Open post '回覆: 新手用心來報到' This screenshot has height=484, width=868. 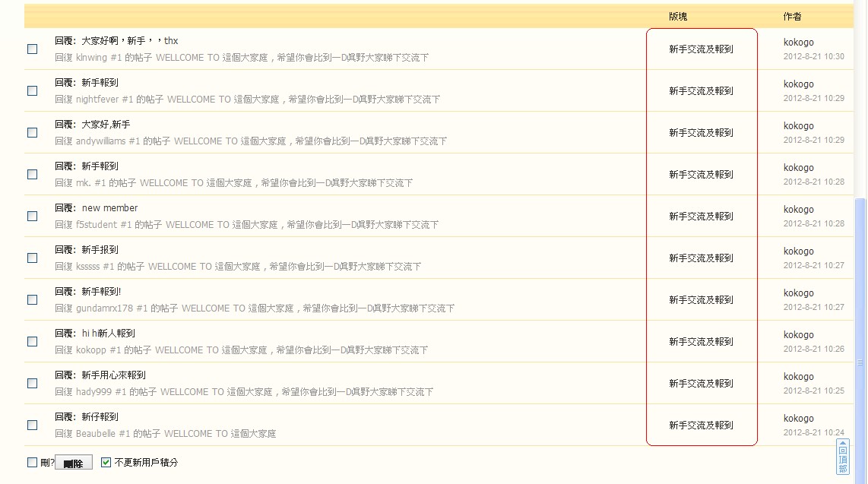point(100,375)
